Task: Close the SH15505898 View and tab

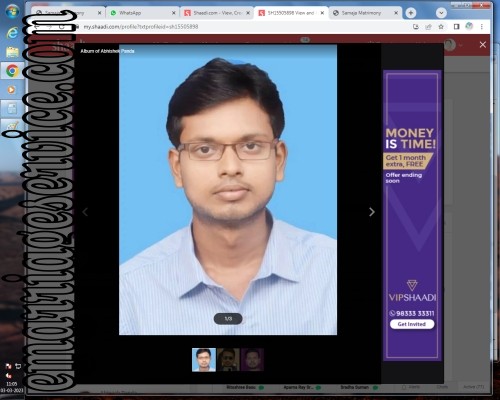Action: pos(322,13)
